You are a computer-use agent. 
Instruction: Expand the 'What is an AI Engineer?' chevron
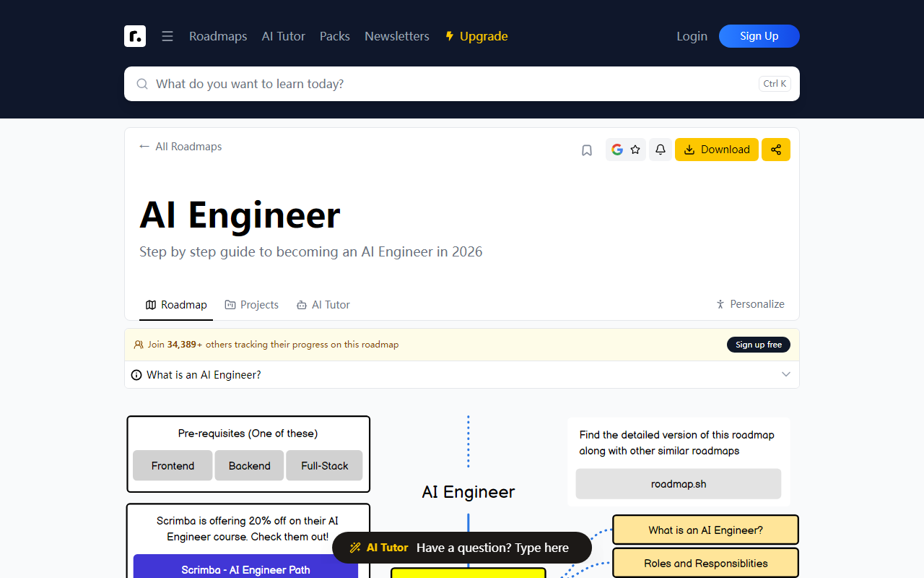pos(786,374)
